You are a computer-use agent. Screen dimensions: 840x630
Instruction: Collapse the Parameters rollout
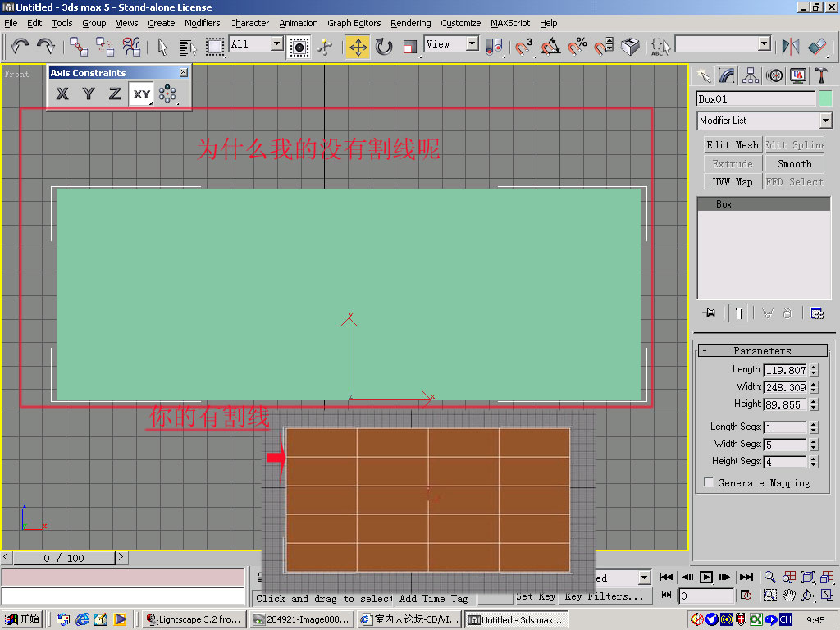[705, 350]
